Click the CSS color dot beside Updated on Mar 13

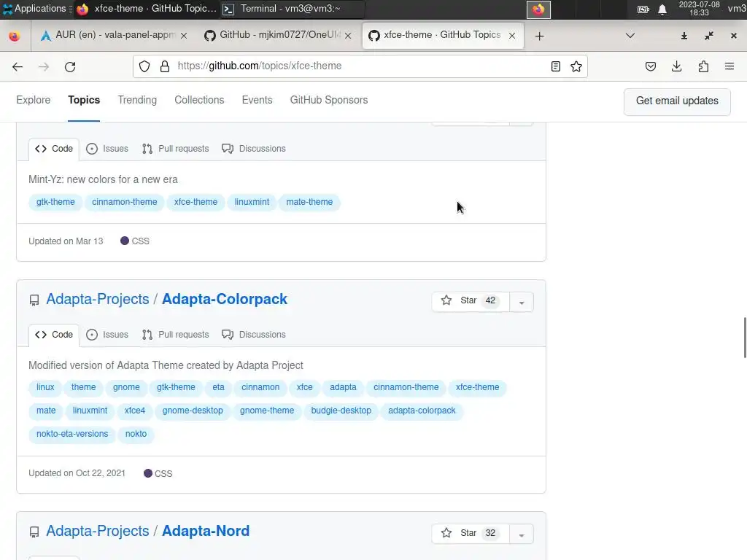tap(124, 241)
